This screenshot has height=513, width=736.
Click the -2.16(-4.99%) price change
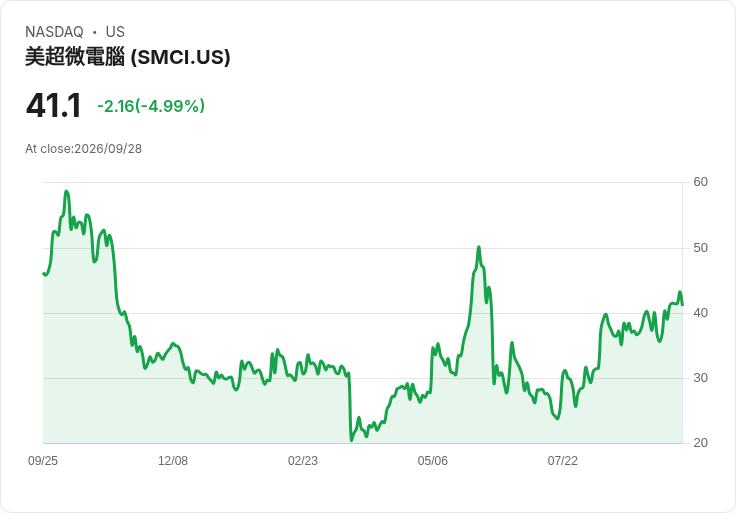151,106
